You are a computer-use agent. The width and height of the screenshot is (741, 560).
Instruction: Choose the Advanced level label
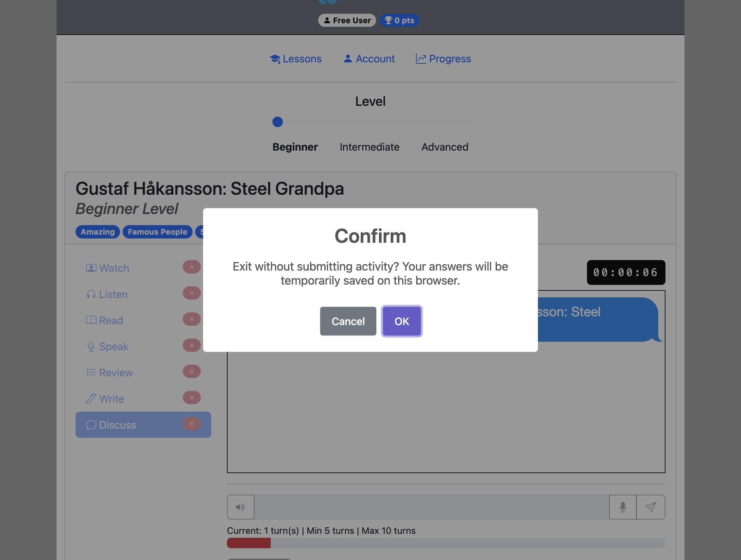tap(445, 147)
